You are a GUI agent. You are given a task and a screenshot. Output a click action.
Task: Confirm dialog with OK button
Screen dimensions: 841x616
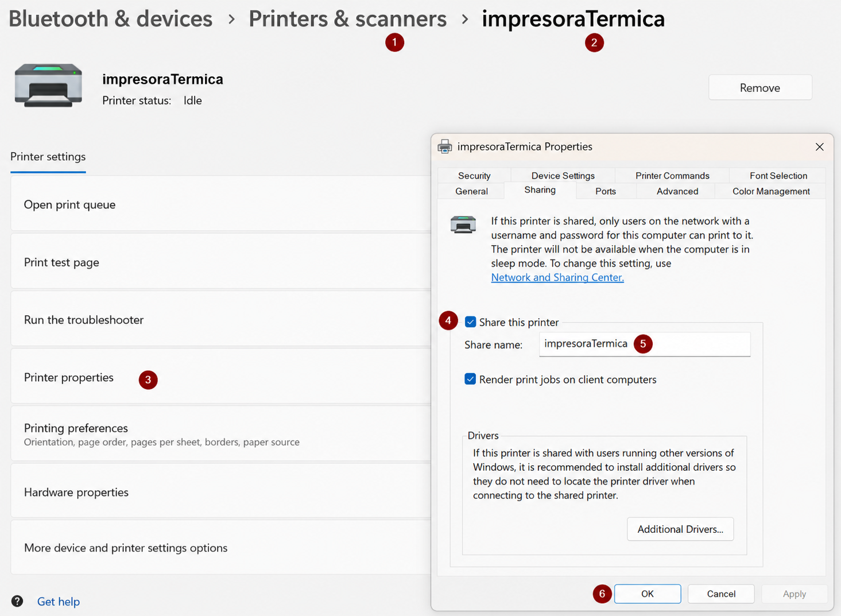(x=648, y=594)
